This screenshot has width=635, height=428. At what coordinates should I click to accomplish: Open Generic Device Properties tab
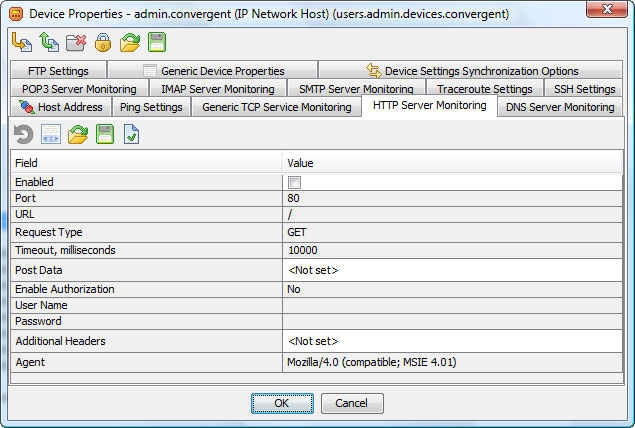pos(213,71)
